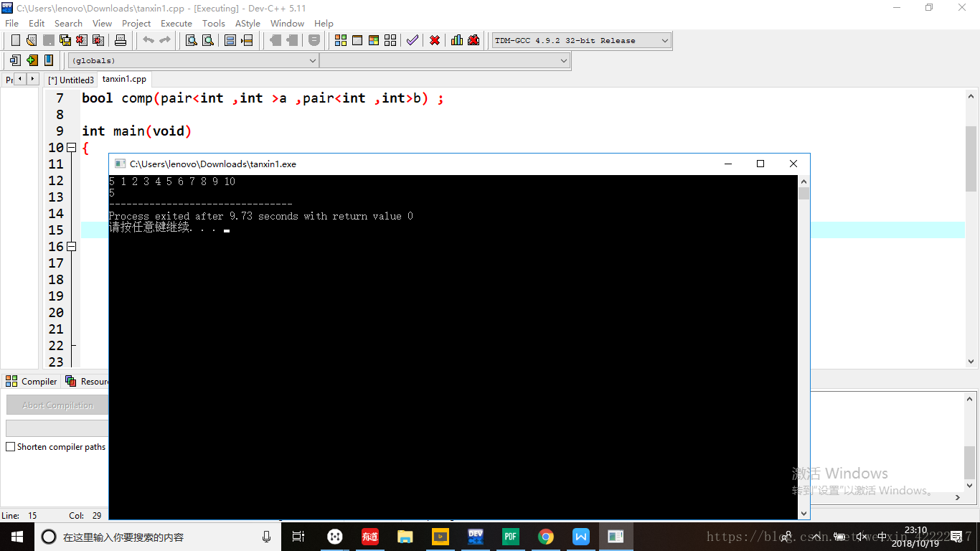Viewport: 980px width, 551px height.
Task: Open the Edit menu
Action: (x=37, y=23)
